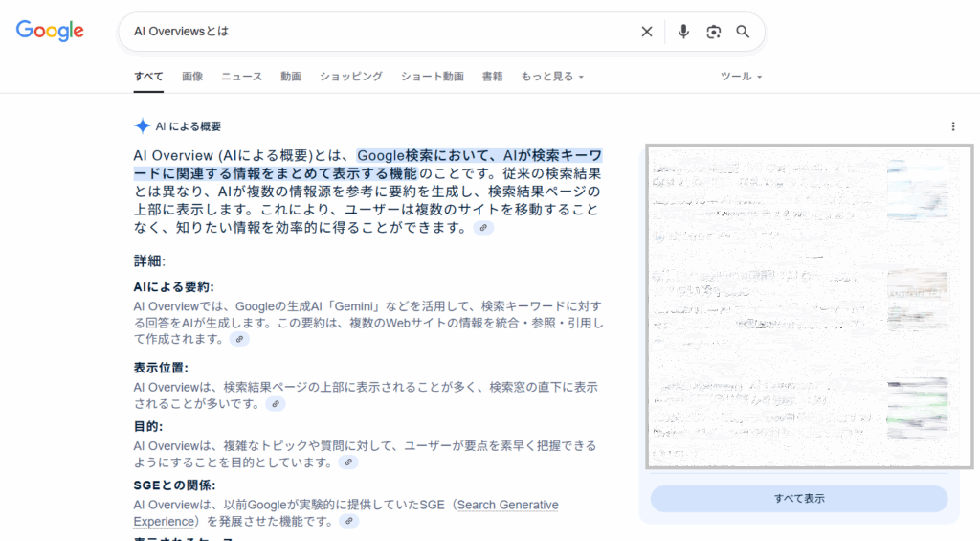The image size is (980, 541).
Task: Open source link icon after AIによる要約 paragraph
Action: (x=239, y=339)
